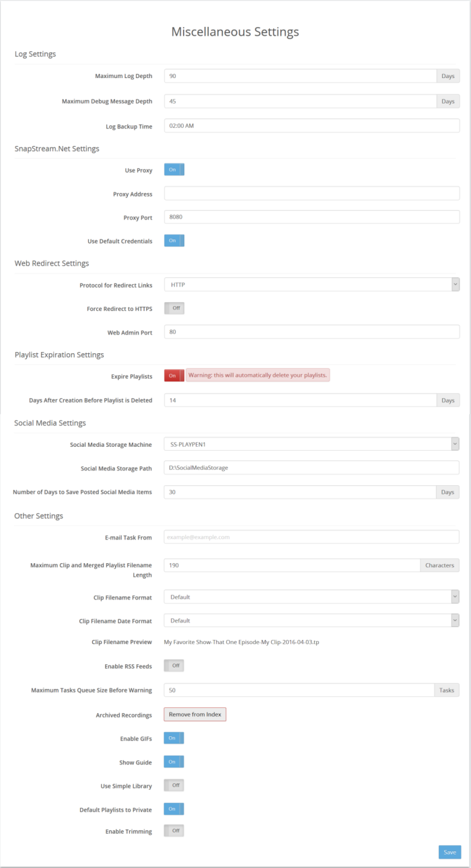The height and width of the screenshot is (868, 471).
Task: Click Remove from Index button
Action: (x=195, y=715)
